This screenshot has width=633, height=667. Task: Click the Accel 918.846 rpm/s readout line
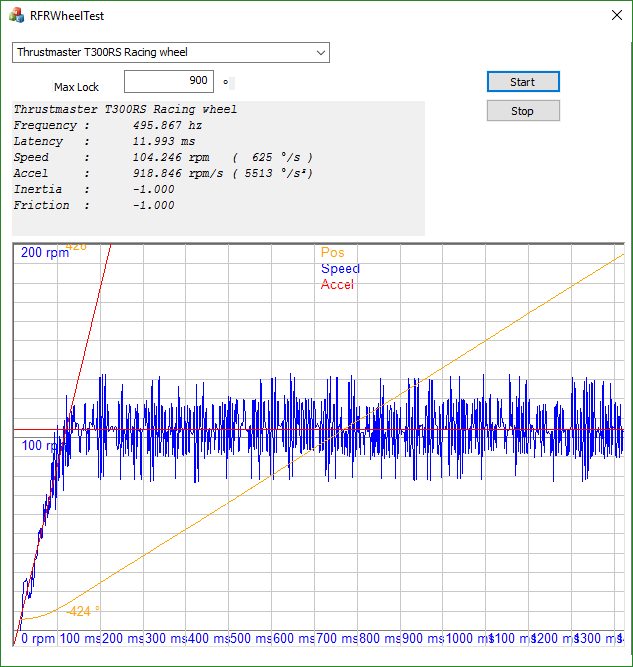160,174
